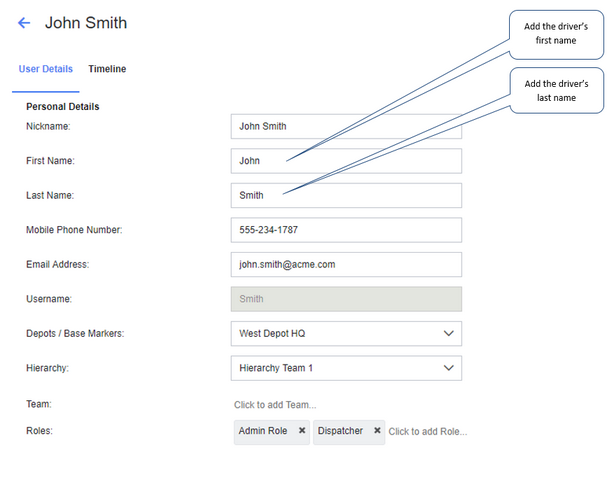Click the Nickname input field

point(346,127)
